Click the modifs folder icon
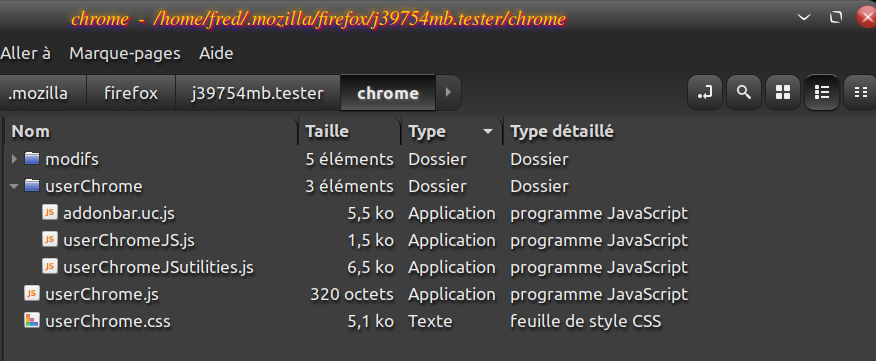 click(x=32, y=159)
